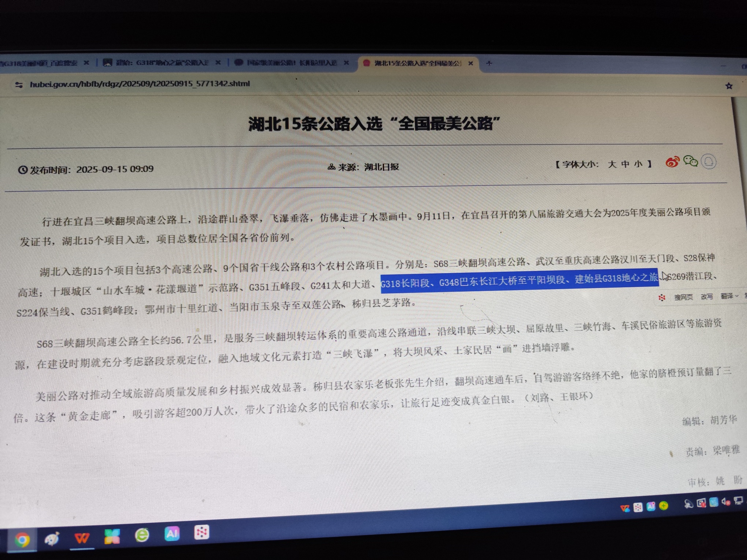Viewport: 747px width, 560px height.
Task: Share via the WeChat icon
Action: point(691,161)
